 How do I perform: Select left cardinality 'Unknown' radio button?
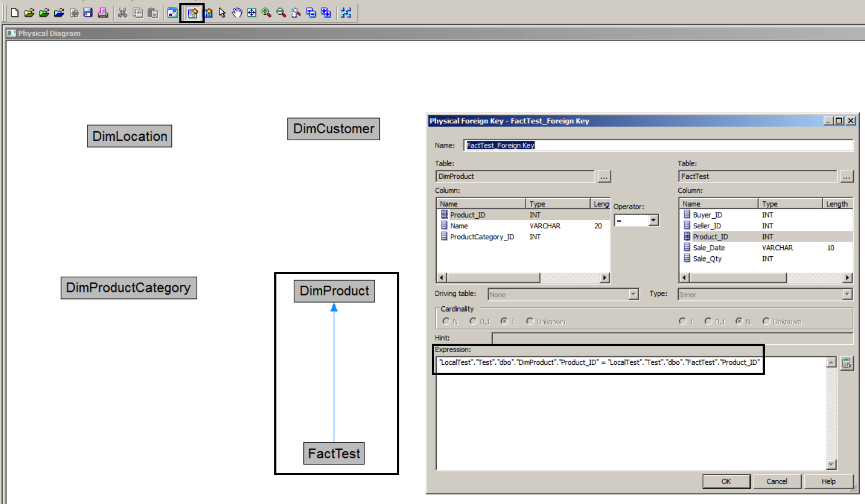530,321
